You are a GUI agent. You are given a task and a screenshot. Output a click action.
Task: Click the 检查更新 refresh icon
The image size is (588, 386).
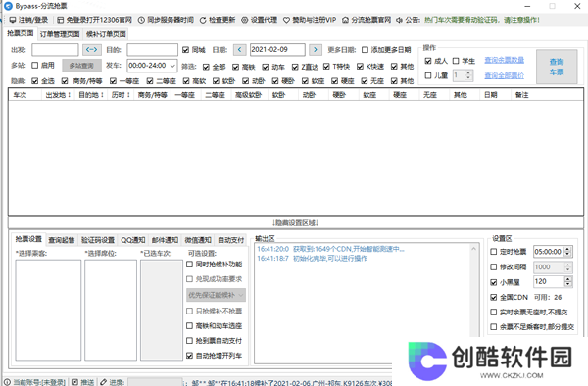[x=203, y=20]
